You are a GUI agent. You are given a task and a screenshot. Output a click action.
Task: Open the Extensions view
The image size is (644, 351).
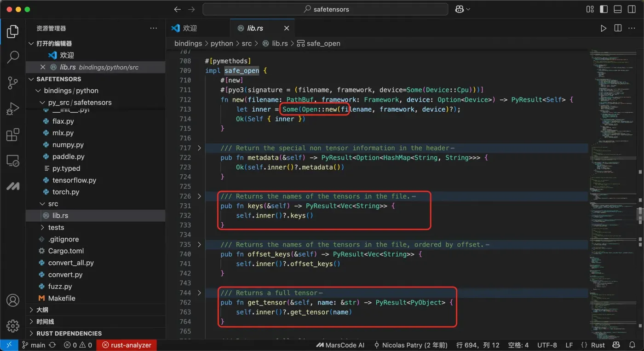[13, 135]
